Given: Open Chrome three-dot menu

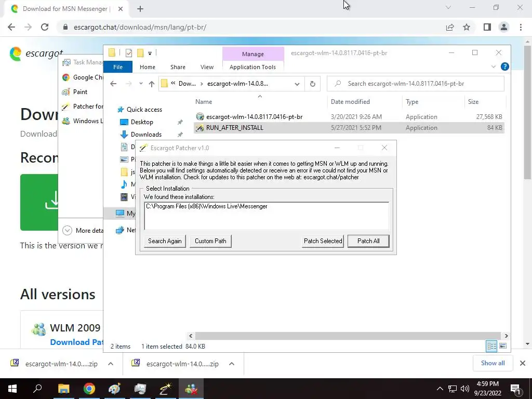Looking at the screenshot, I should [x=521, y=27].
